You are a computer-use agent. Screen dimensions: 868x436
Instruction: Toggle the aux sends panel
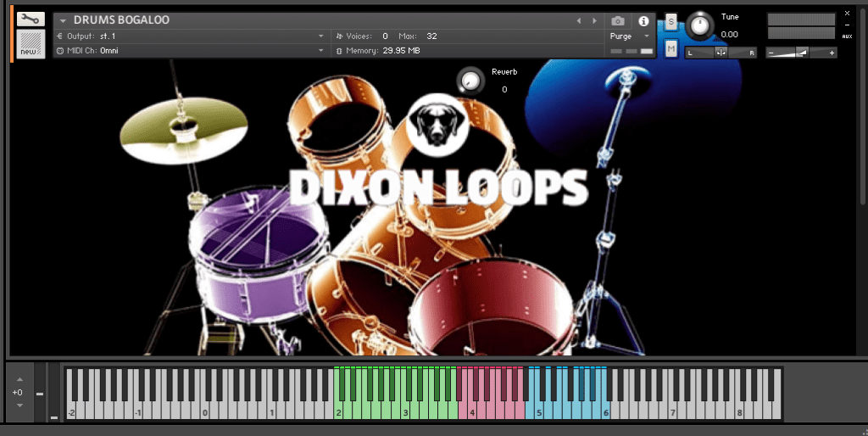[x=847, y=36]
